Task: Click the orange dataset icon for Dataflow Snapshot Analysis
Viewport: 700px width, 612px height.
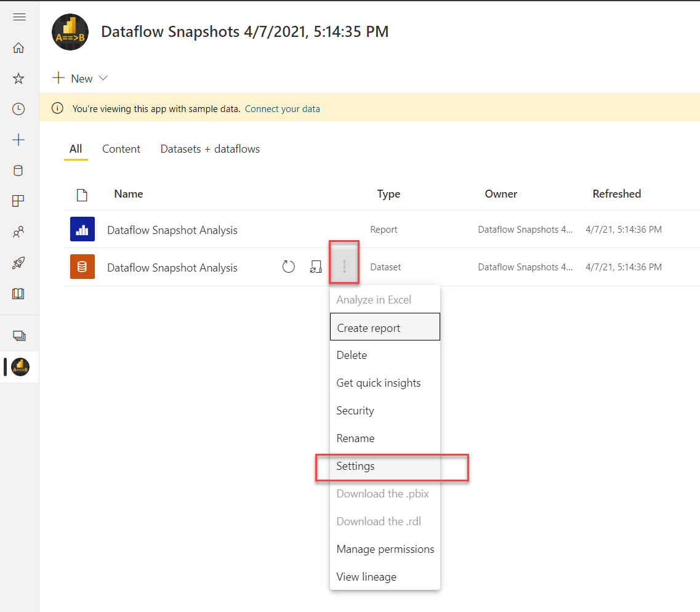Action: tap(82, 267)
